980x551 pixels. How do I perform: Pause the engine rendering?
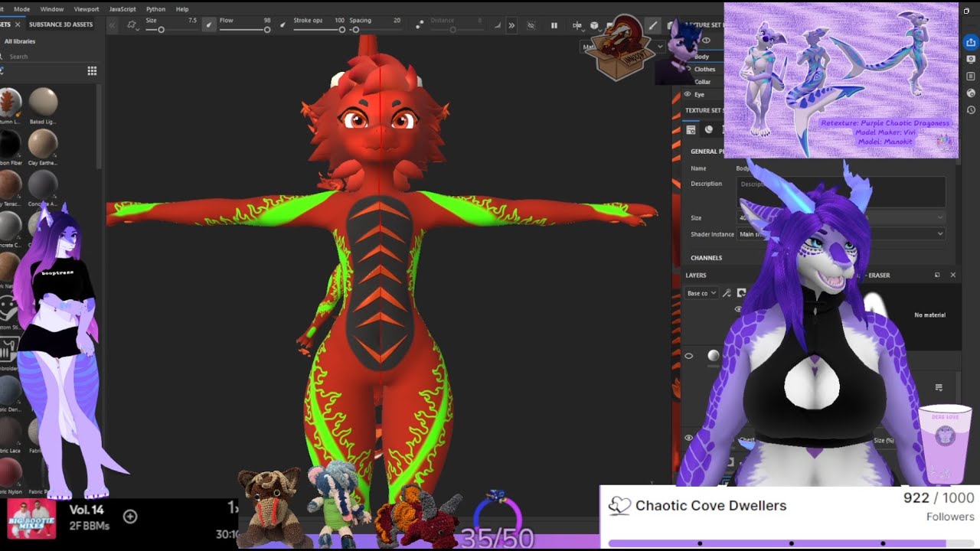pyautogui.click(x=554, y=25)
